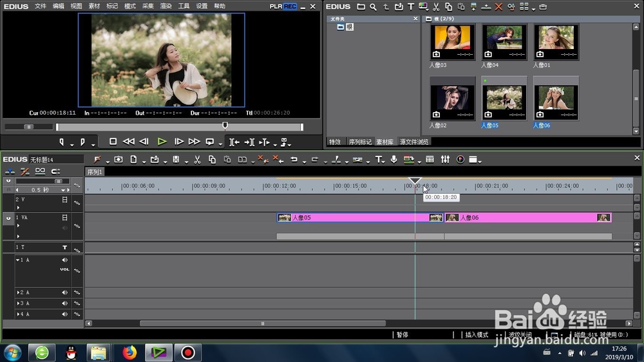This screenshot has width=644, height=362.
Task: Open 文件 menu
Action: (40, 6)
